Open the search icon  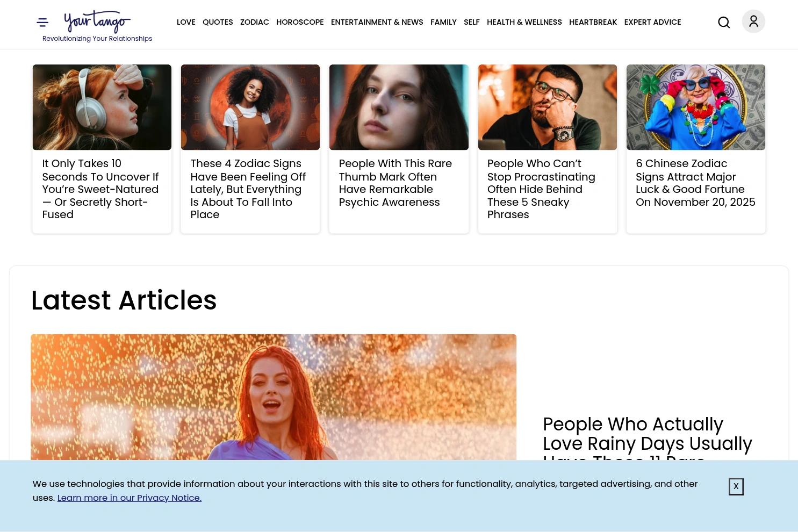click(x=724, y=22)
